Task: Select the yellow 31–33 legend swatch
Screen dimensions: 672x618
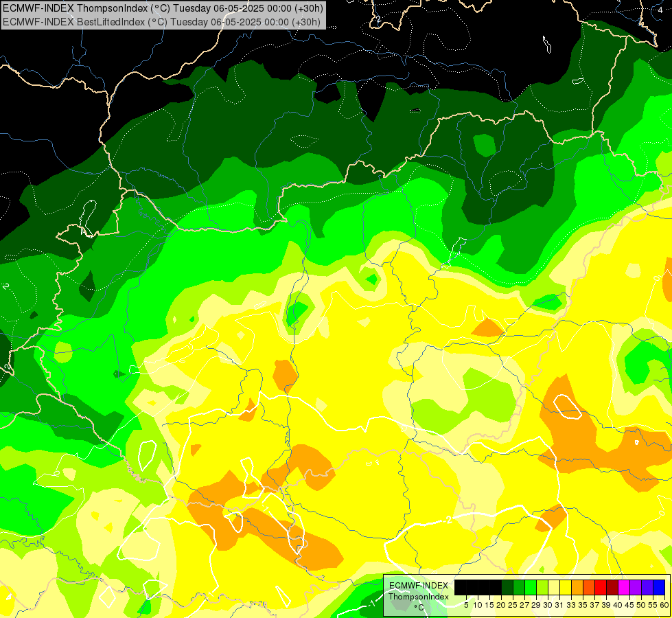Action: (x=566, y=587)
